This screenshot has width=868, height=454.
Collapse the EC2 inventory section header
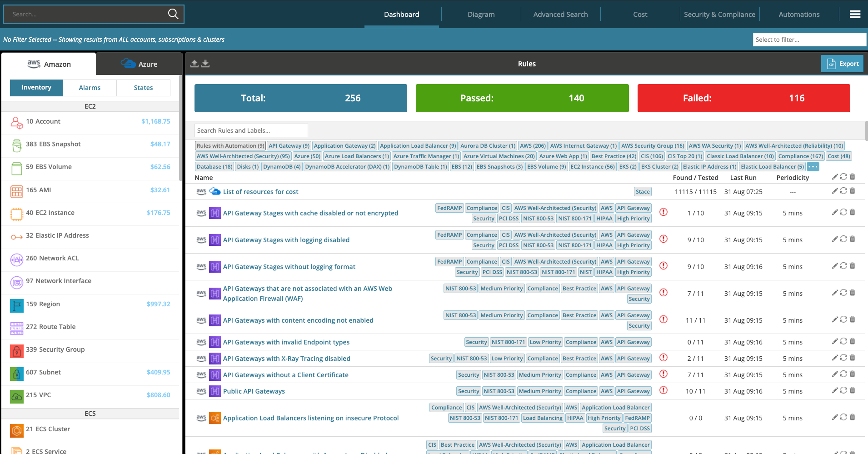90,106
